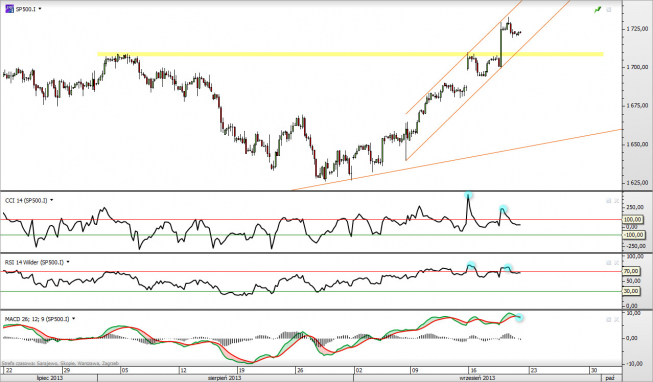This screenshot has width=653, height=382.
Task: Select the RSI 70,00 level tag
Action: pyautogui.click(x=631, y=271)
